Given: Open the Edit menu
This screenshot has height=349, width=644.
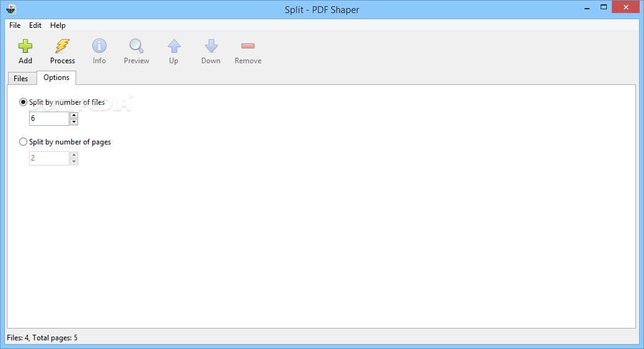Looking at the screenshot, I should 35,25.
